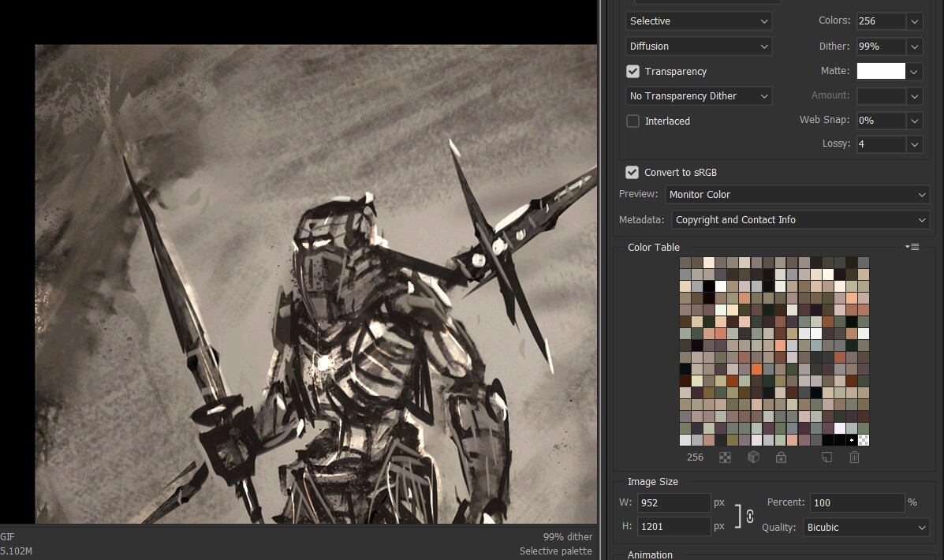The height and width of the screenshot is (560, 944).
Task: Expand the Dither percentage dropdown arrow
Action: (915, 47)
